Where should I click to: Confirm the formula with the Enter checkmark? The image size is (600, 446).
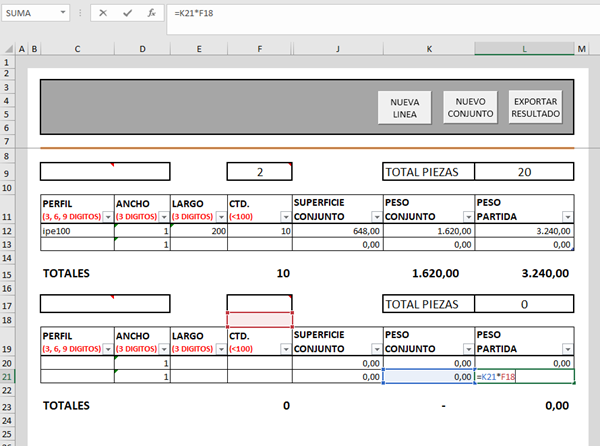pos(127,14)
